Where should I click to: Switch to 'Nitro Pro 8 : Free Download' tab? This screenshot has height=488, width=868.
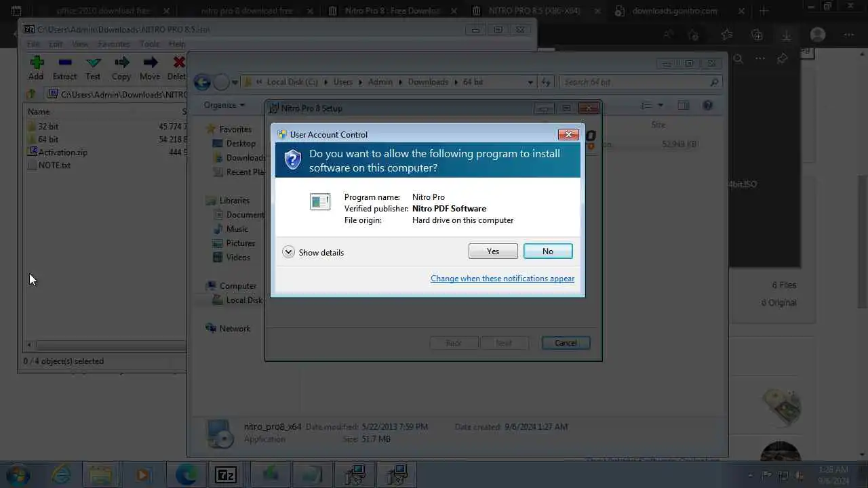pos(392,11)
